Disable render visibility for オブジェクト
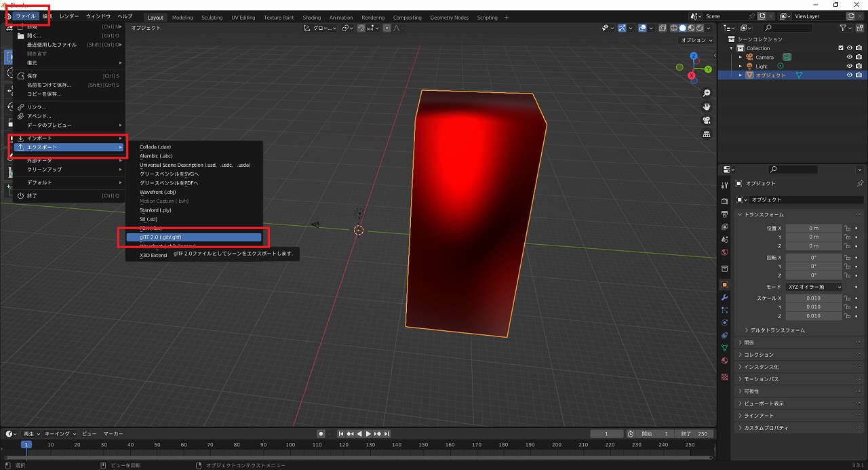Image resolution: width=868 pixels, height=470 pixels. coord(859,75)
